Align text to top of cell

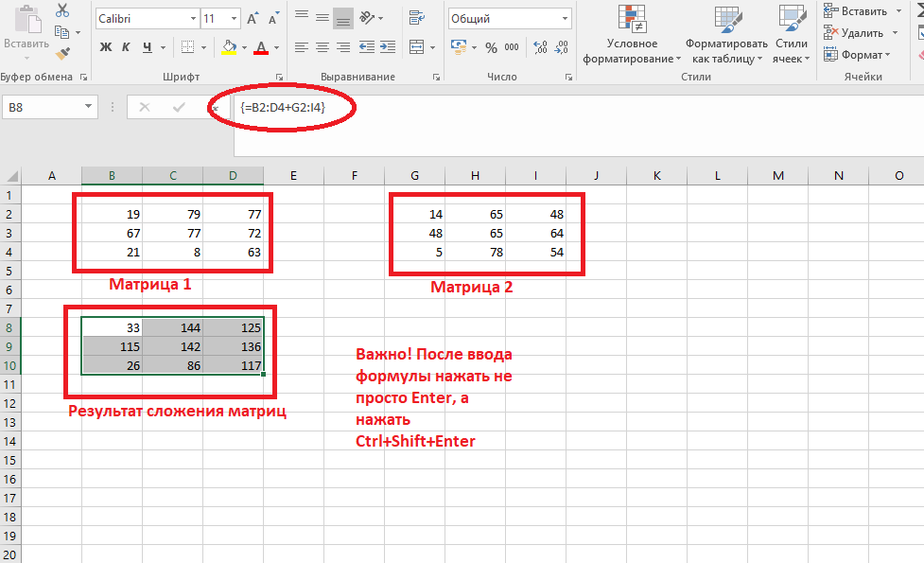point(302,18)
